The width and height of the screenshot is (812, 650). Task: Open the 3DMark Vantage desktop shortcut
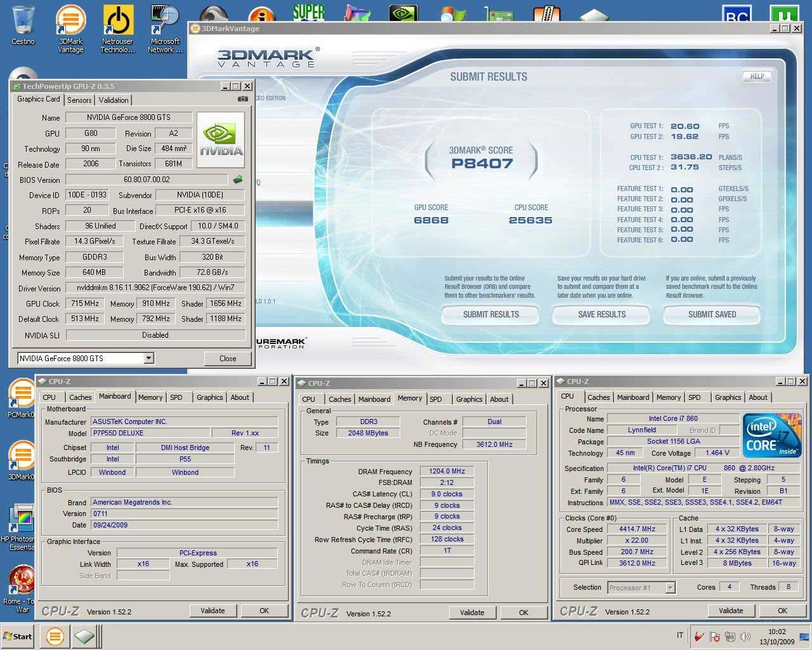pyautogui.click(x=70, y=28)
